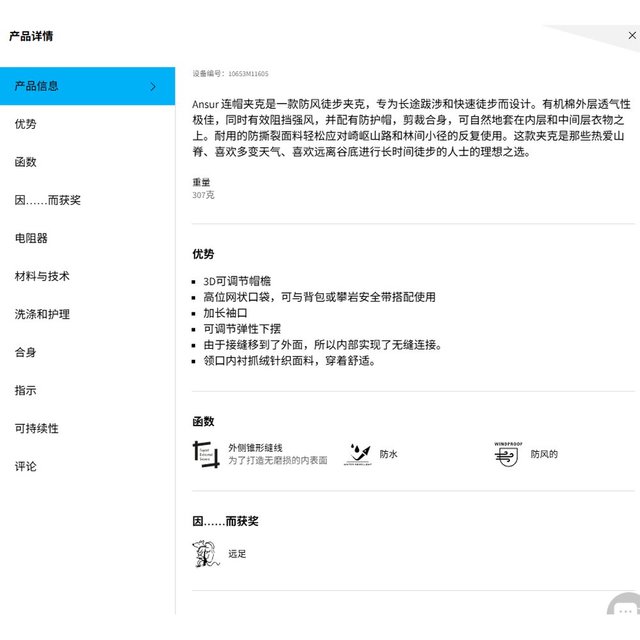Image resolution: width=640 pixels, height=640 pixels.
Task: Click the 高位网状口袋 bullet line
Action: [319, 297]
